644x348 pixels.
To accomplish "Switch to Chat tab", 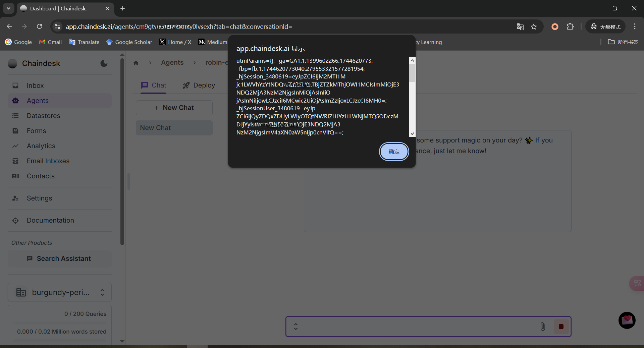I will [x=154, y=85].
